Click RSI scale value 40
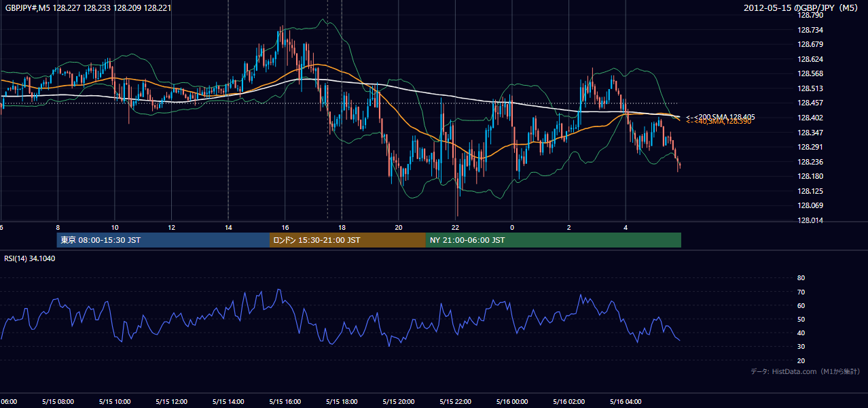 point(801,333)
